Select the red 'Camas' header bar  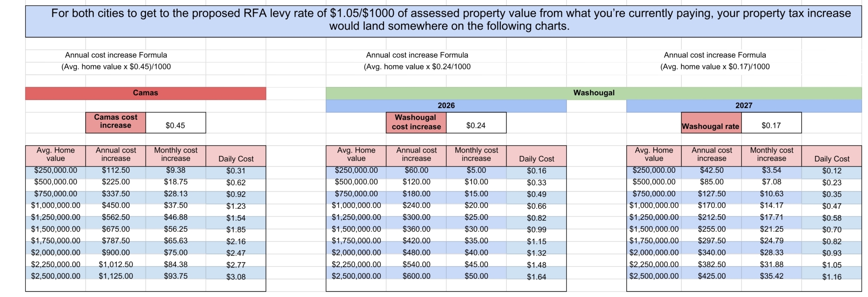click(x=146, y=93)
